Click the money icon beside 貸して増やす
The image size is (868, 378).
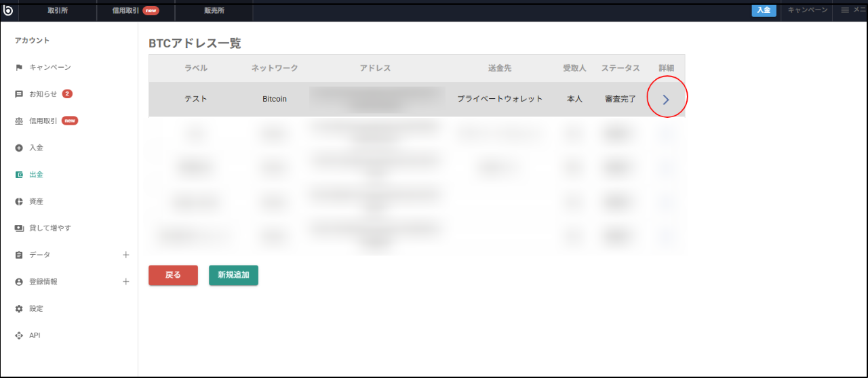click(x=19, y=228)
